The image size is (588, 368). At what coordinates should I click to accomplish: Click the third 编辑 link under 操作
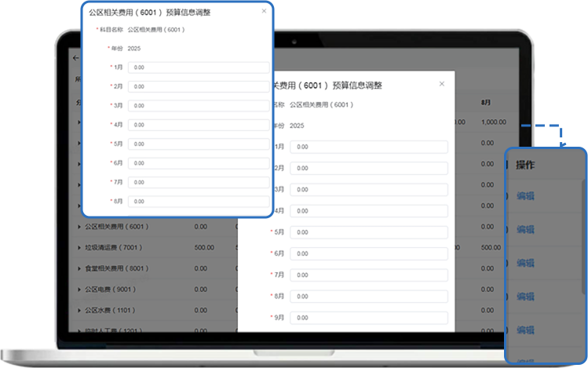tap(525, 264)
